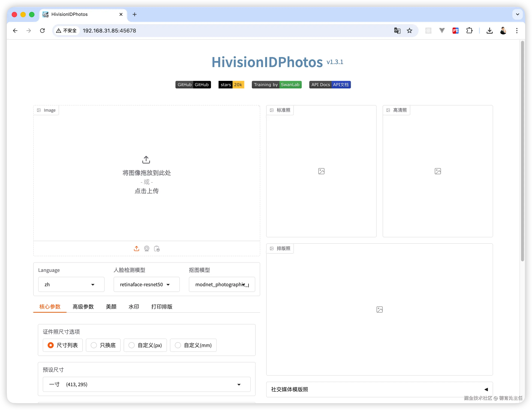The height and width of the screenshot is (410, 532).
Task: Click 点击上传 to upload an image
Action: [x=147, y=191]
